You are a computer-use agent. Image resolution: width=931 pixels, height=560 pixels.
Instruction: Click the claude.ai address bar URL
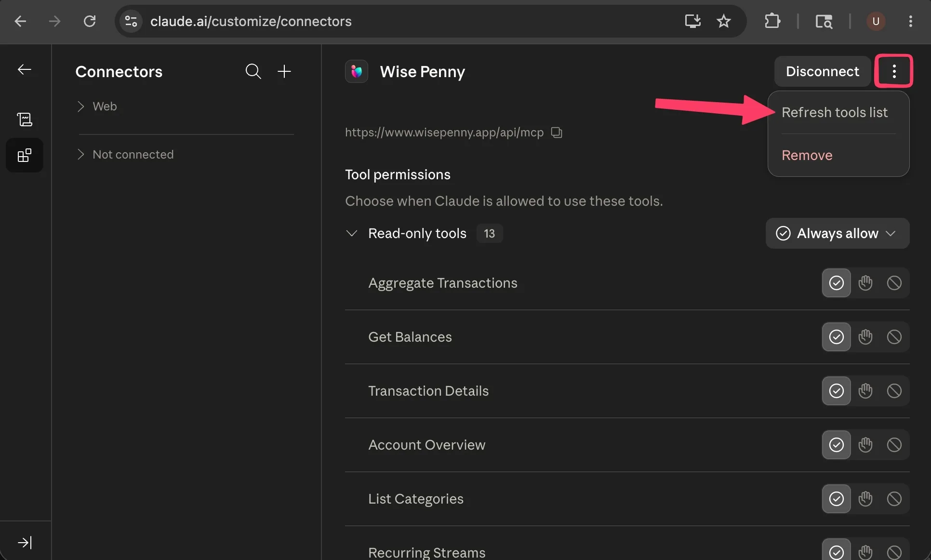coord(251,21)
